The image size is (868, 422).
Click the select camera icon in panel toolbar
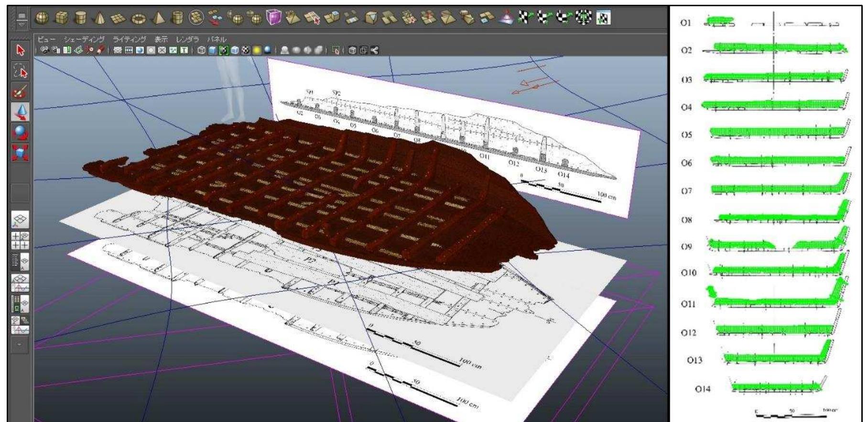tap(45, 50)
